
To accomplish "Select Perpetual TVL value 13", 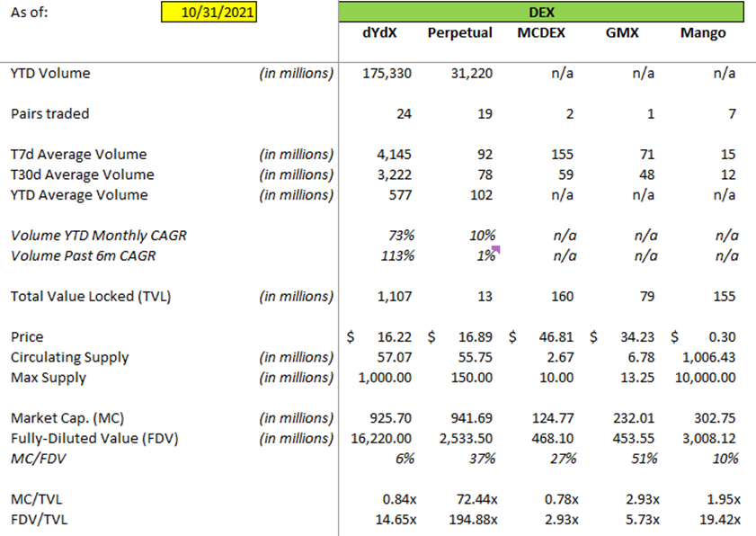I will 485,296.
